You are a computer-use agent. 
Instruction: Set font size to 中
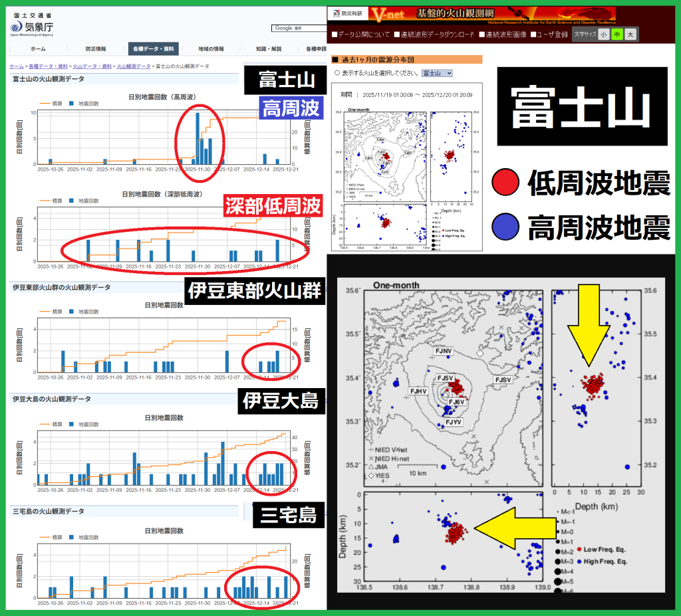pos(617,34)
